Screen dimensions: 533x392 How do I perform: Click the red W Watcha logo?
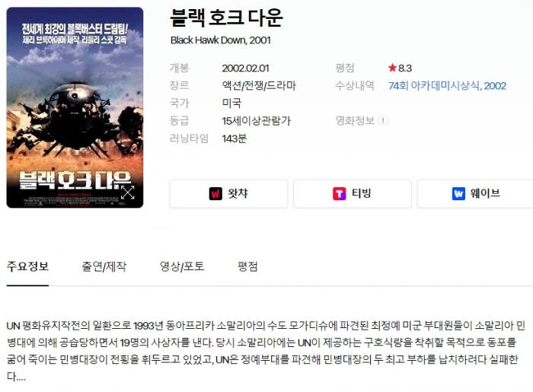215,193
